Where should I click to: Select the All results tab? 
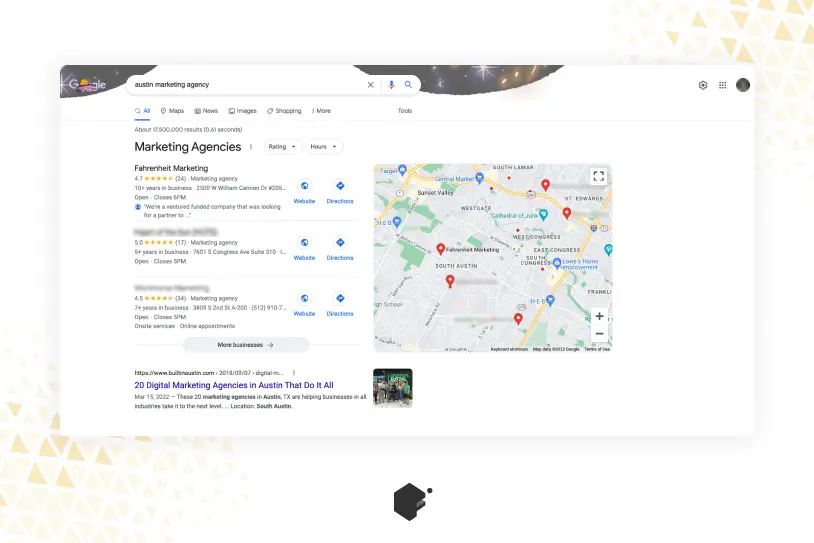(x=142, y=111)
